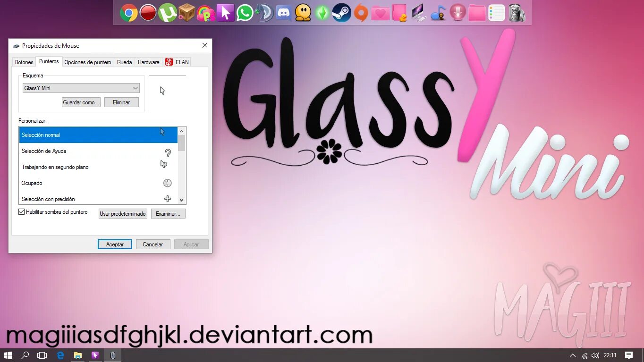644x362 pixels.
Task: Expand hidden icons in the system tray
Action: tap(572, 355)
